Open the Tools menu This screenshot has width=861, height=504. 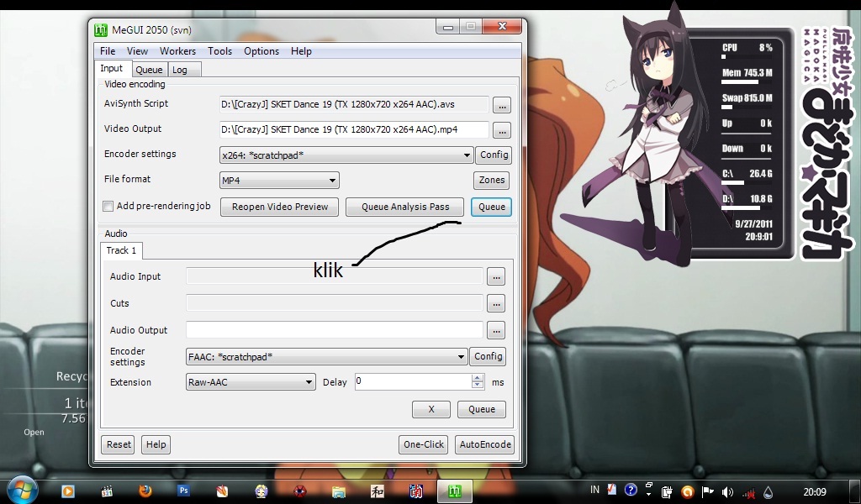[219, 51]
